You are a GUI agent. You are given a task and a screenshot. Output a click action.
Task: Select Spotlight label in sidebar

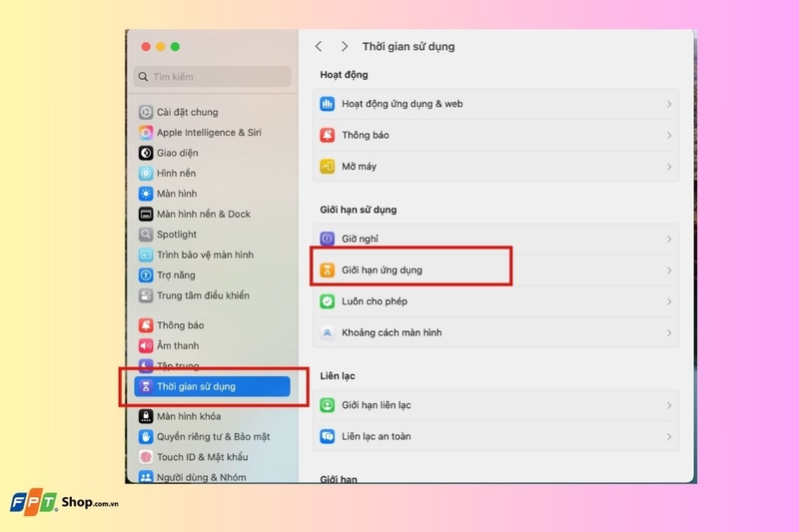pyautogui.click(x=177, y=235)
